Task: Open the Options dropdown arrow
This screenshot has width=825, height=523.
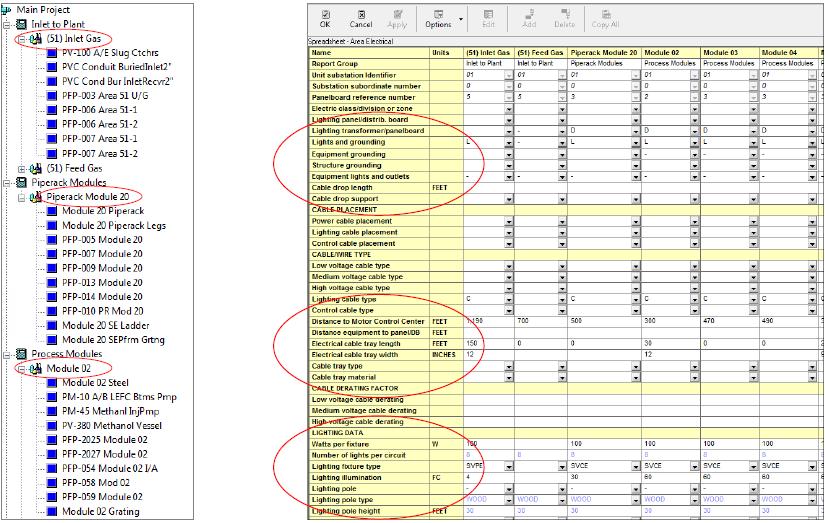Action: point(461,19)
